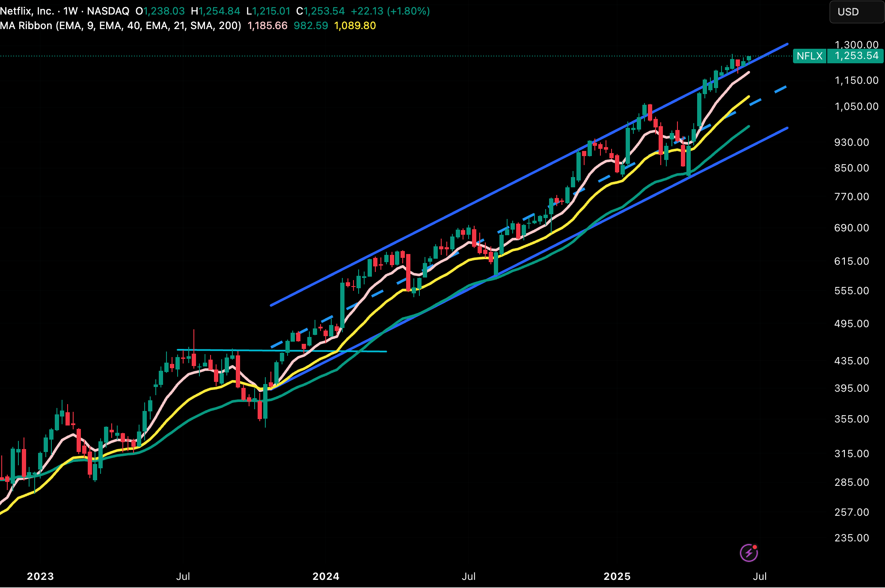
Task: Click the 495.00 price axis label
Action: [852, 324]
